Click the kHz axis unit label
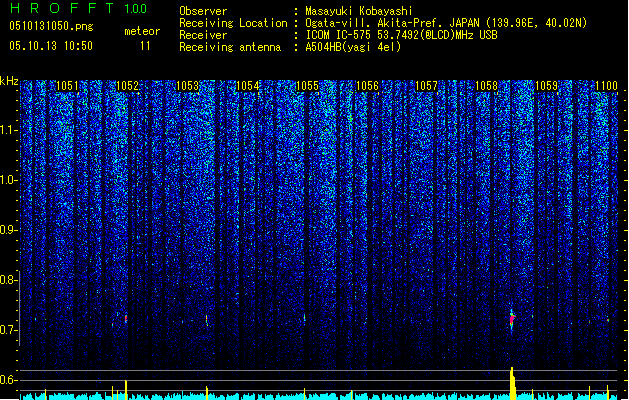 pos(9,81)
